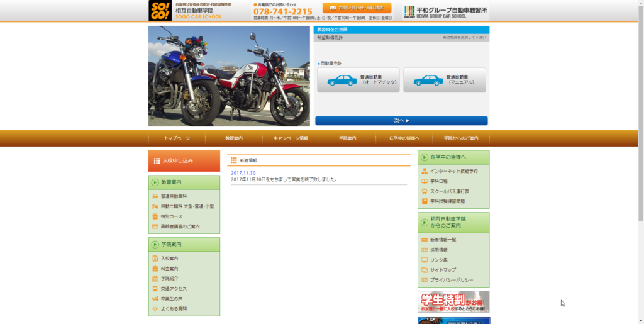Open 学院案内 in the navigation bar

(x=347, y=138)
